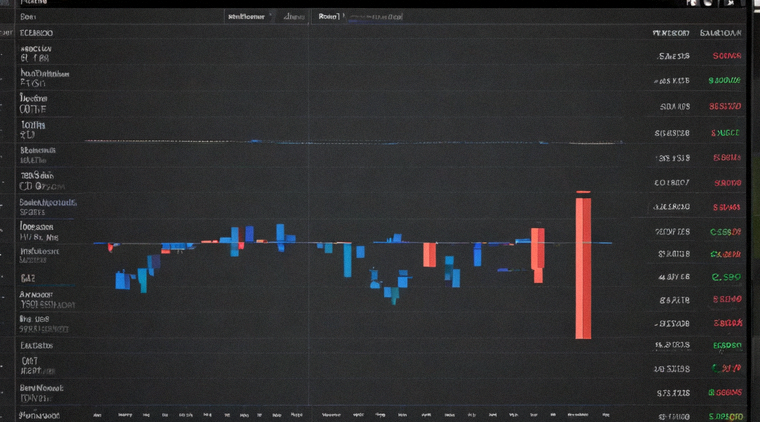Click the shorter red candle left of tallest

click(x=538, y=255)
